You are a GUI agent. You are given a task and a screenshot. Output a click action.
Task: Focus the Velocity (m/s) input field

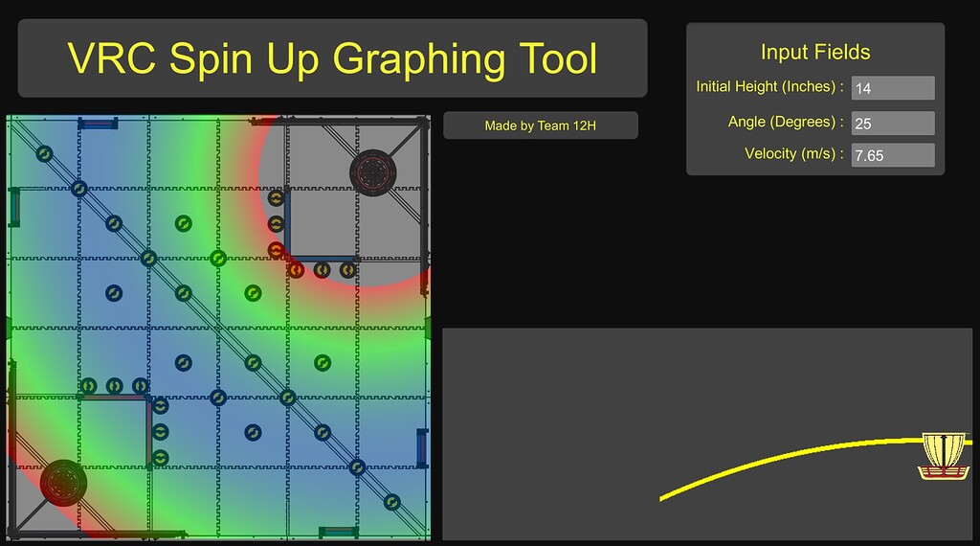[x=892, y=154]
